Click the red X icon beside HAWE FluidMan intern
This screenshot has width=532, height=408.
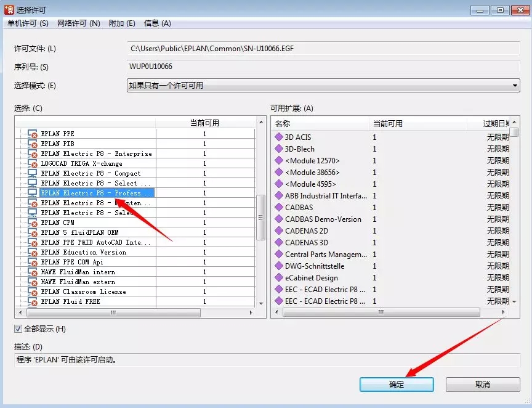34,272
